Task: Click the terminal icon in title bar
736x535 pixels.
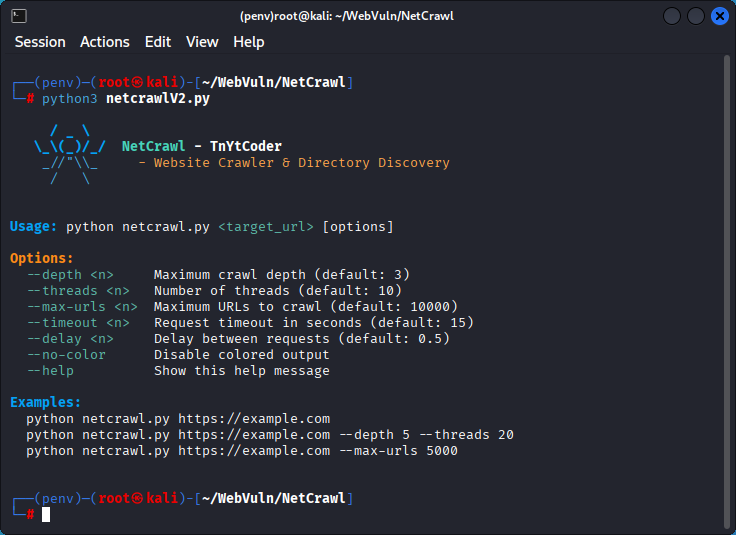Action: [x=19, y=16]
